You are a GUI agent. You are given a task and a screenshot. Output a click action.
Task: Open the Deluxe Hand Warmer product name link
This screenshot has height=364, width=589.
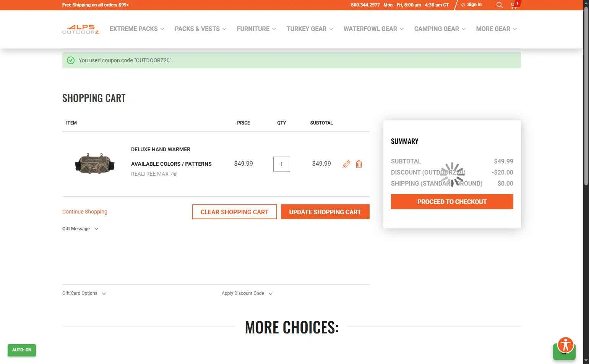pyautogui.click(x=161, y=149)
